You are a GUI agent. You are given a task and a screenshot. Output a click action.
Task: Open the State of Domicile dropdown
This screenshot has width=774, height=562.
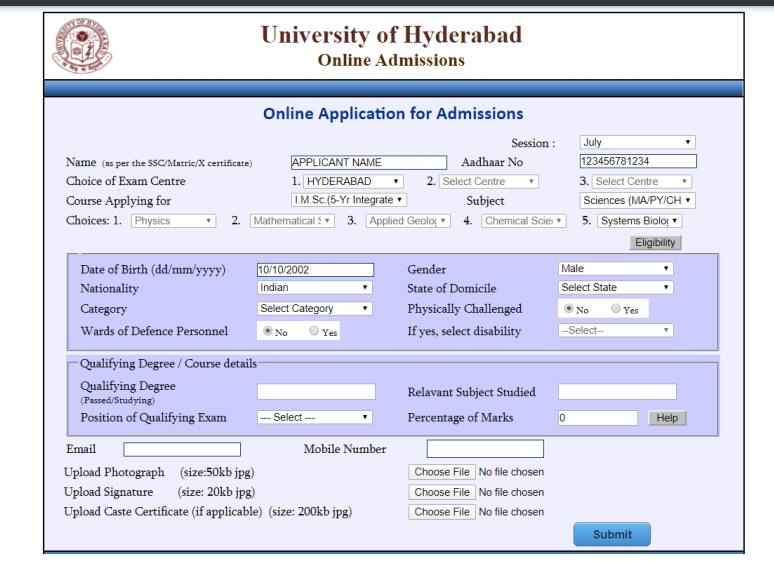coord(615,288)
